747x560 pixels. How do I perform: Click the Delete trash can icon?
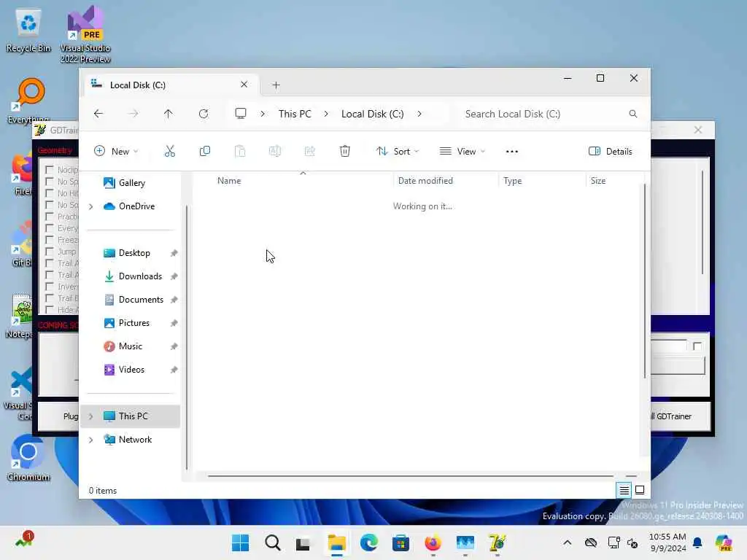click(x=345, y=152)
